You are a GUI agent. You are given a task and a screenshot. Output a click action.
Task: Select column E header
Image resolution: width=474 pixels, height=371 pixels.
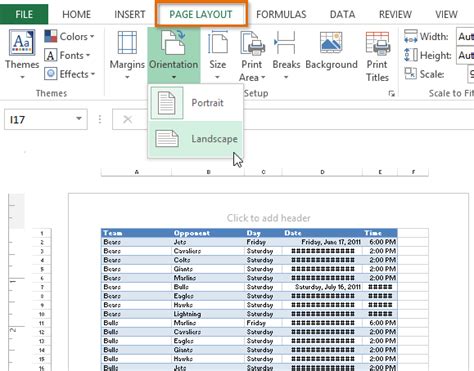point(380,172)
